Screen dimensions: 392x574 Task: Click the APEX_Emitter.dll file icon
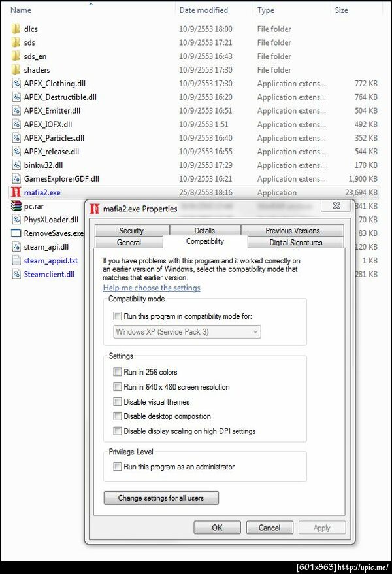point(16,110)
